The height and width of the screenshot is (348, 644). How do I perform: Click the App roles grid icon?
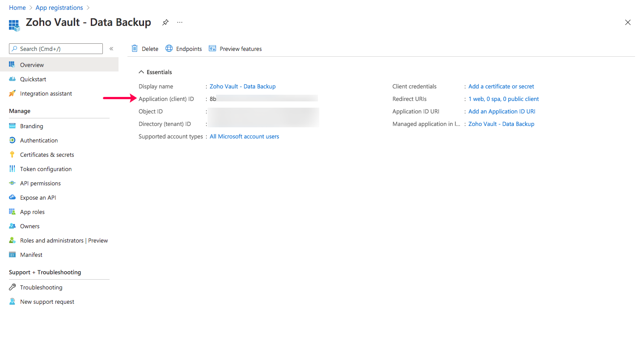pyautogui.click(x=12, y=212)
